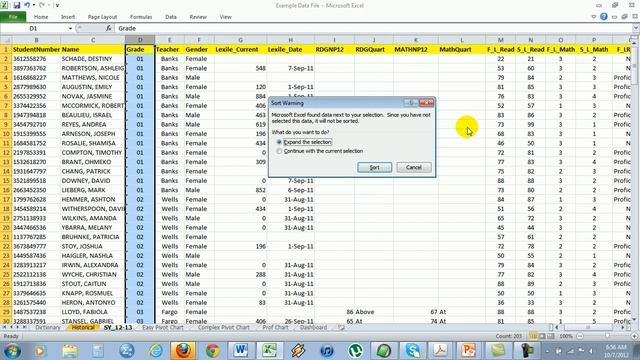The width and height of the screenshot is (640, 360).
Task: Select the SY_12-13 sheet tab
Action: pos(118,327)
